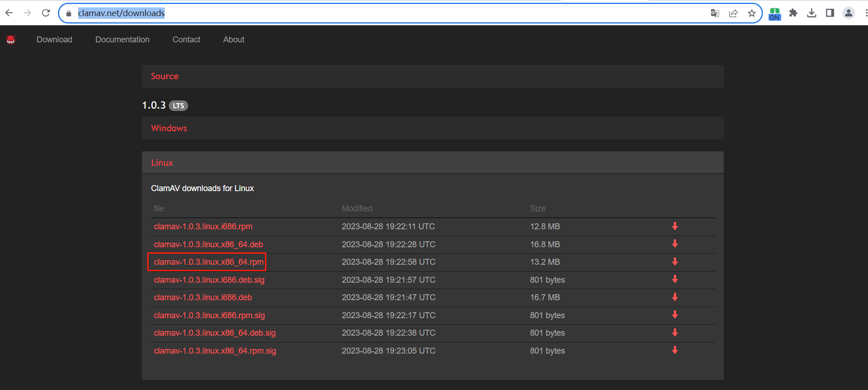The width and height of the screenshot is (868, 390).
Task: Click the clamav-1.0.3.linux.i686.deb link
Action: 203,297
